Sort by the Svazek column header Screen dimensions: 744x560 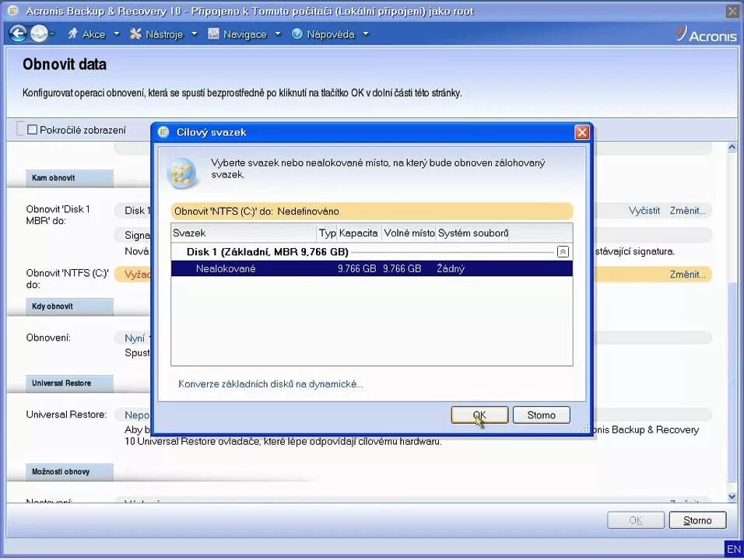click(244, 233)
